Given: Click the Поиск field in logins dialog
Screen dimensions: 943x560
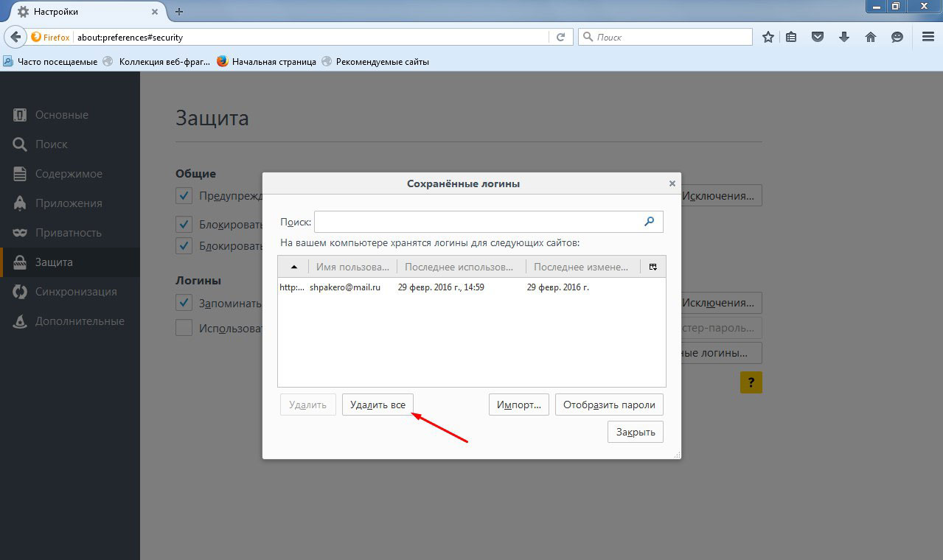Looking at the screenshot, I should [476, 222].
